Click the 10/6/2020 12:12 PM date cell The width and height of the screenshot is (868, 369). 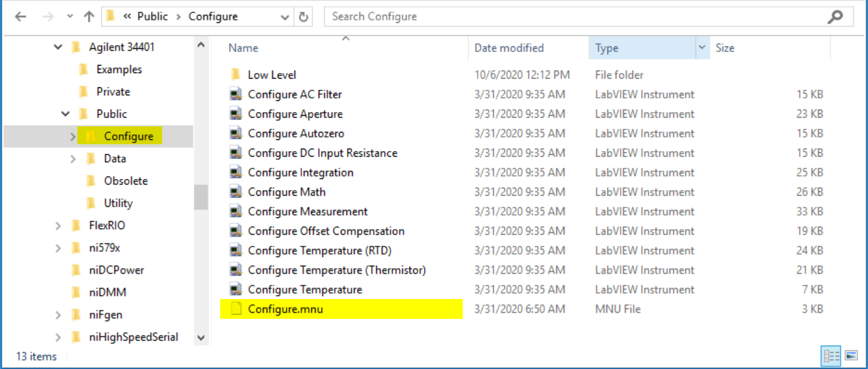(x=522, y=75)
